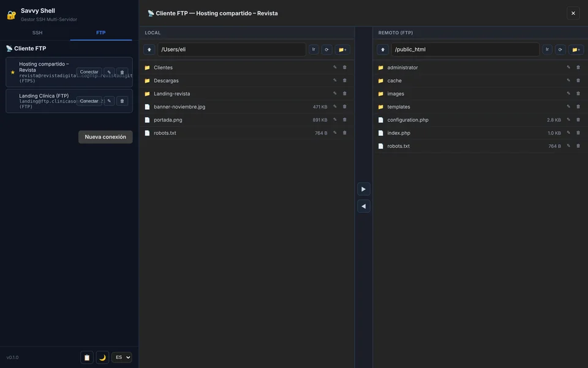Open the ES language dropdown
588x368 pixels.
[x=121, y=357]
